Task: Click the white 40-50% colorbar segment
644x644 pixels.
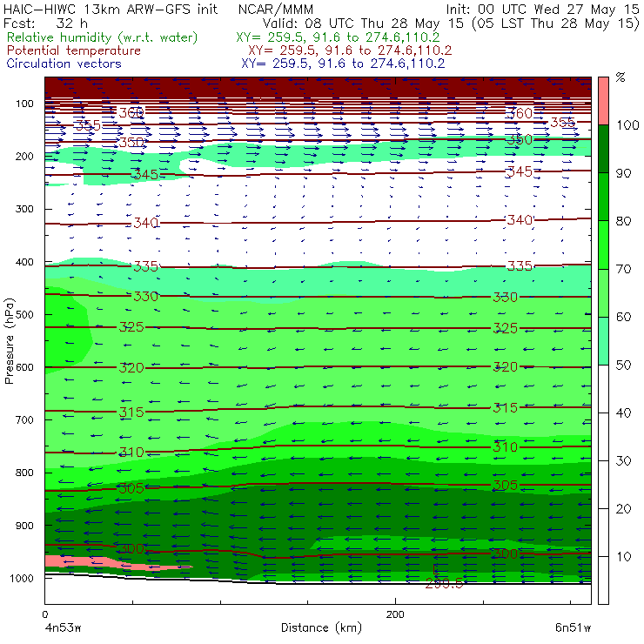Action: (603, 388)
